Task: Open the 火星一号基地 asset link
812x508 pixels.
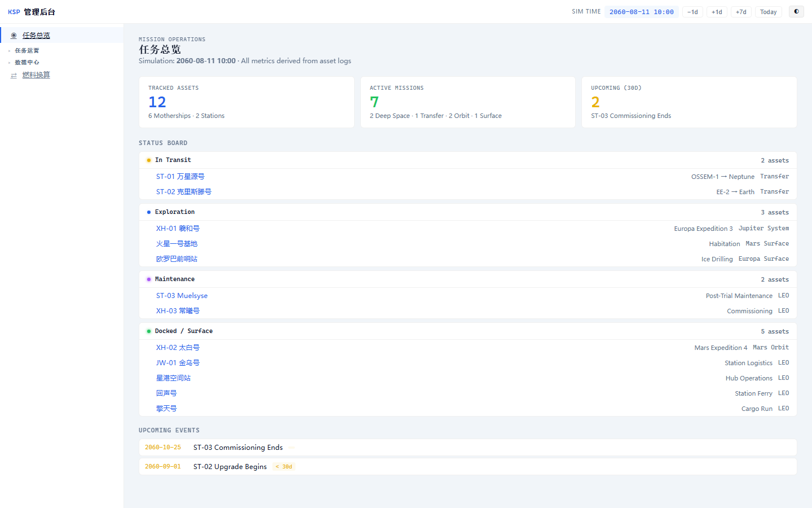Action: tap(177, 244)
